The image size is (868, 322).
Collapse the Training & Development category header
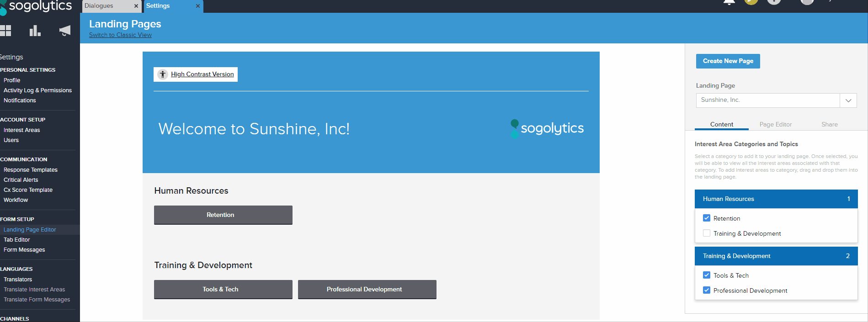(x=776, y=256)
